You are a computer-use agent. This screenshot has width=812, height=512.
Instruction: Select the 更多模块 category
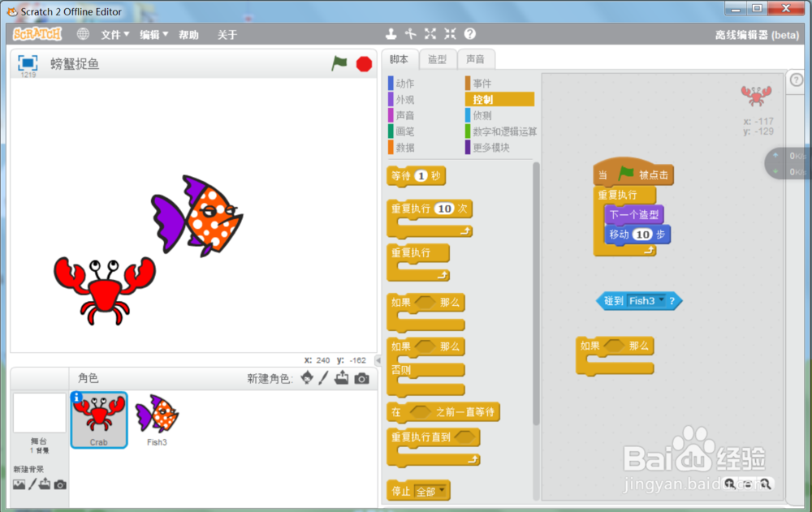[488, 148]
